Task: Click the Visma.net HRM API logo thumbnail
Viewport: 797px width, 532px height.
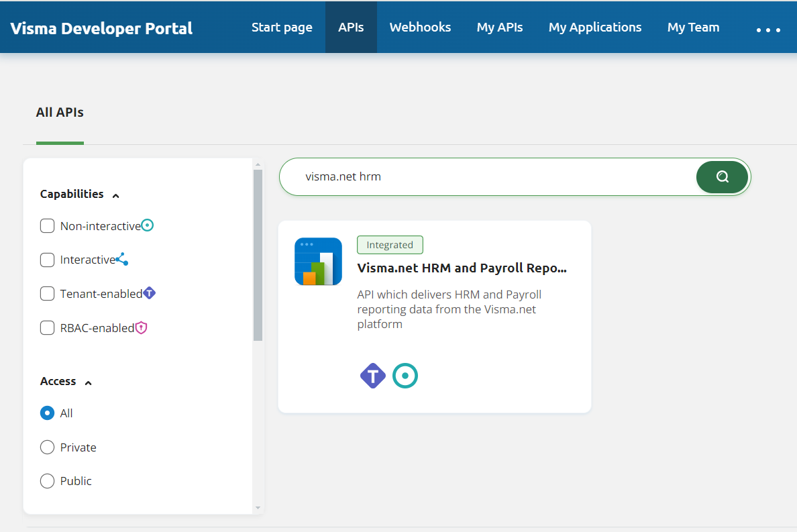Action: click(x=317, y=261)
